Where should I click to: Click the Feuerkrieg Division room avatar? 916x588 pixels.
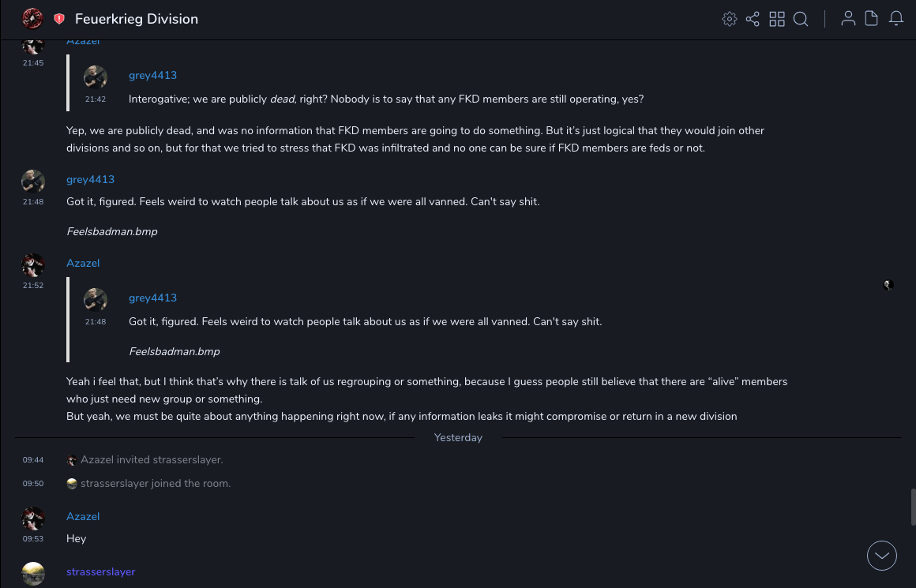[x=32, y=19]
